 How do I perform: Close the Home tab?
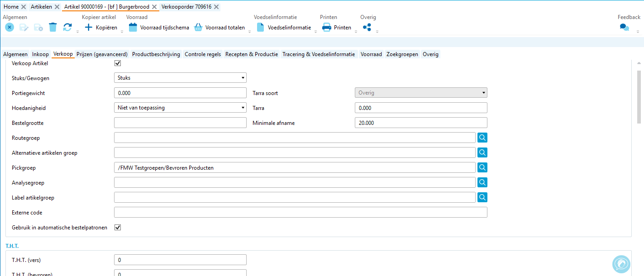click(24, 7)
